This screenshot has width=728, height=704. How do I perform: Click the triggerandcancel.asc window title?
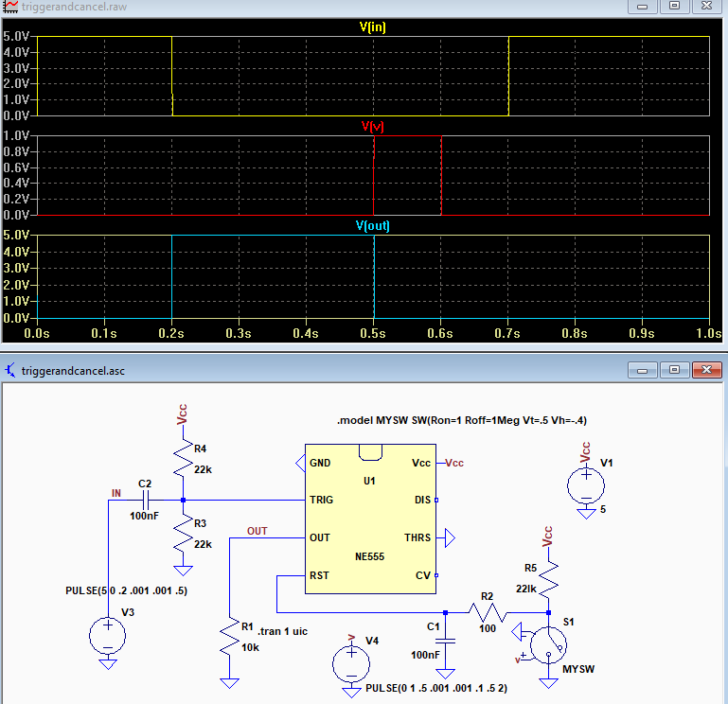(73, 371)
